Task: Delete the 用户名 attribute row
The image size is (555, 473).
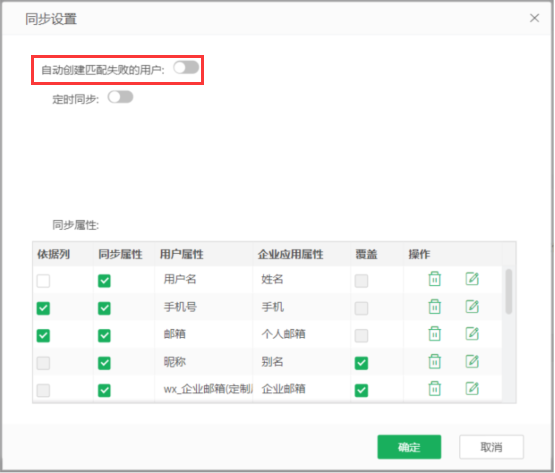Action: 435,279
